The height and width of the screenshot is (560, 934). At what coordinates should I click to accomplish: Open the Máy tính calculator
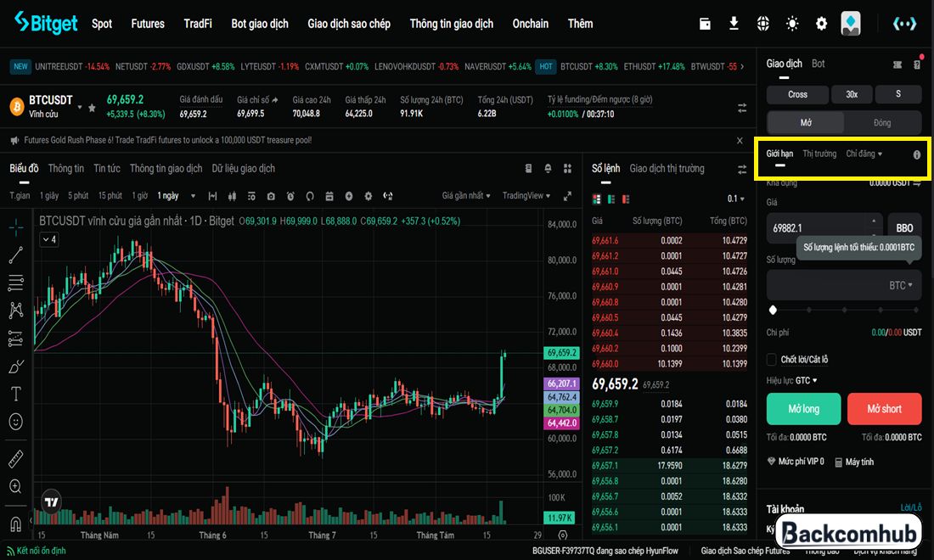coord(854,462)
